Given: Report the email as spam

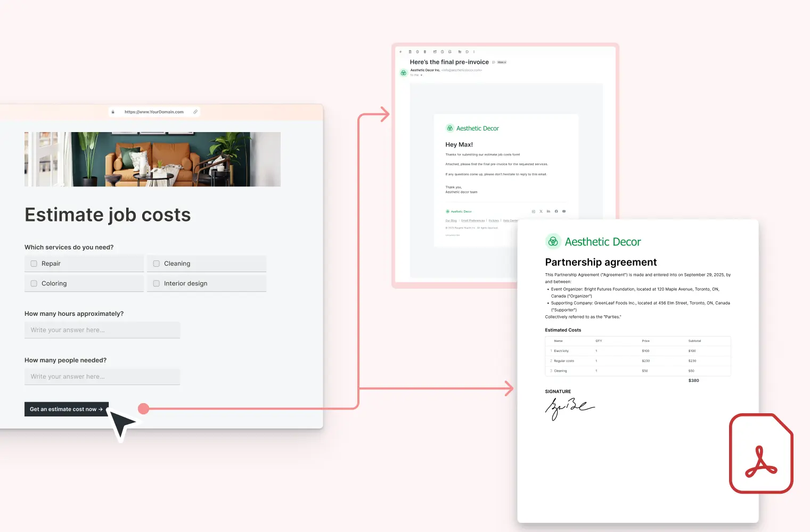Looking at the screenshot, I should tap(418, 52).
